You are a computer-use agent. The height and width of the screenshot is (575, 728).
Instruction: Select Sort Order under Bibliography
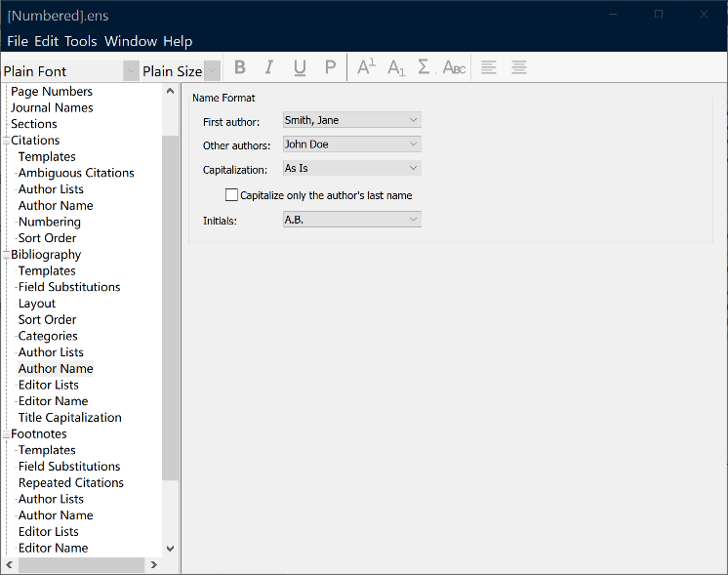point(47,319)
